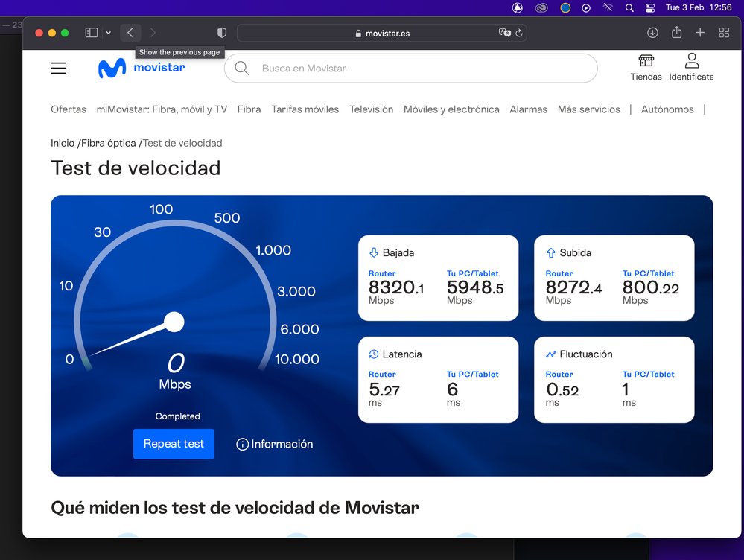744x560 pixels.
Task: Select the Fibra menu item
Action: 249,109
